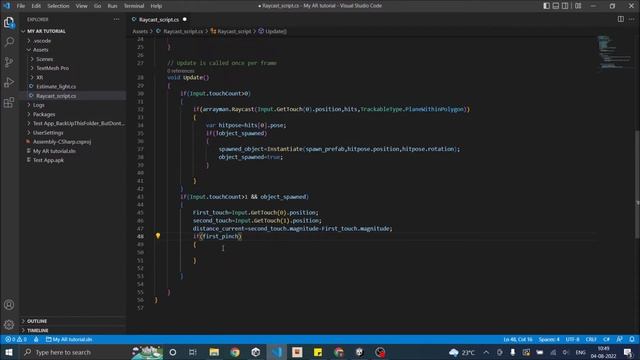Screen dimensions: 640x360
Task: Change encoding via UTF-8 status item
Action: tap(572, 340)
